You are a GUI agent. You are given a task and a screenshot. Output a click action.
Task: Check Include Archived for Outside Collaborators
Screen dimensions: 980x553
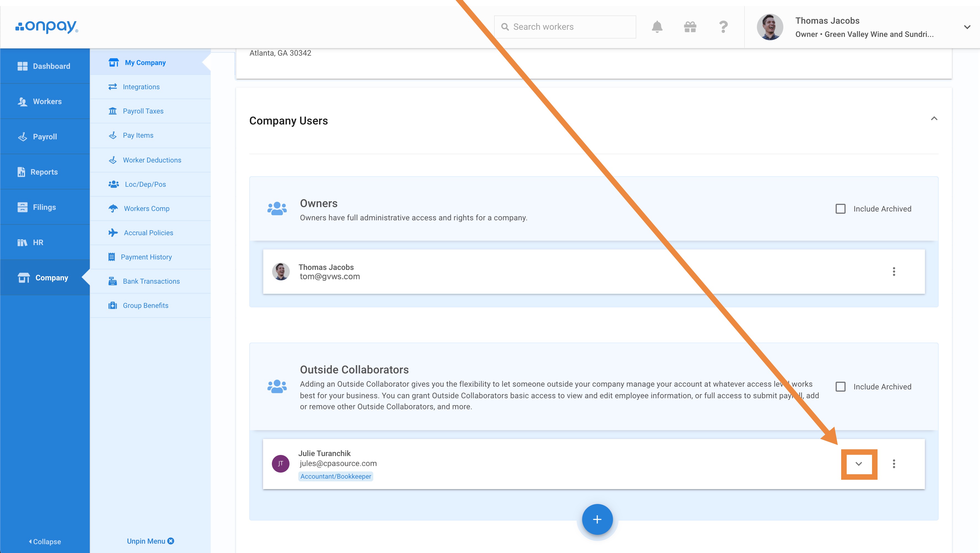[840, 387]
